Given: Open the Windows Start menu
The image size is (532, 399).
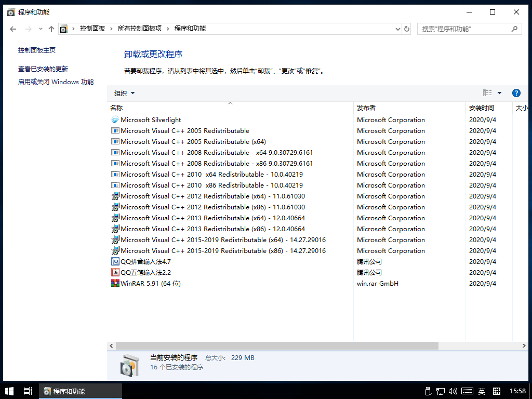Looking at the screenshot, I should click(x=9, y=391).
